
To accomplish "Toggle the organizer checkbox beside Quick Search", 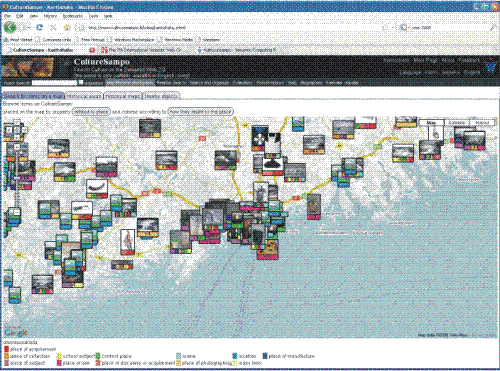I will point(81,82).
